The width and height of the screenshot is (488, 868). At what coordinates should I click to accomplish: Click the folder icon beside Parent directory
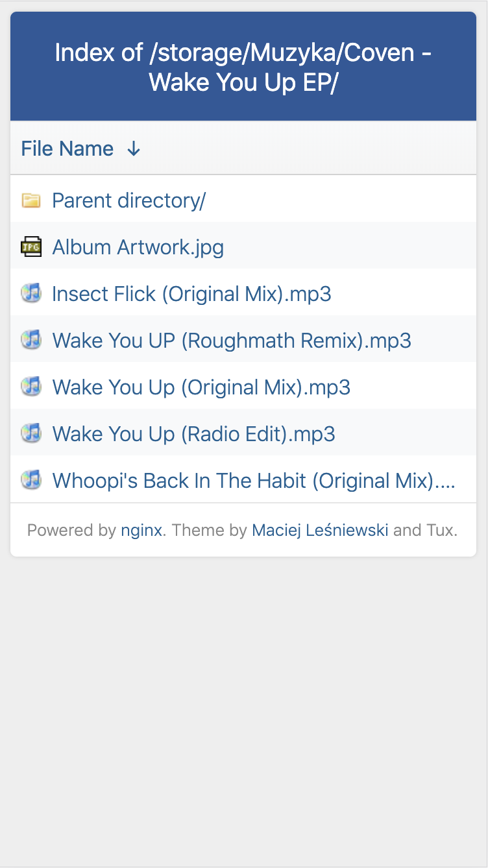coord(31,200)
